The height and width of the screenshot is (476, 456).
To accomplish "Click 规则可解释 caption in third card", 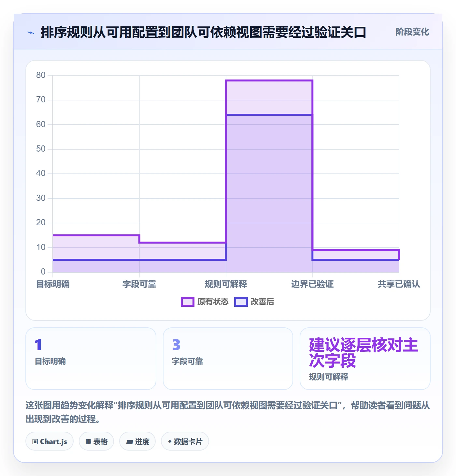I will pyautogui.click(x=329, y=377).
